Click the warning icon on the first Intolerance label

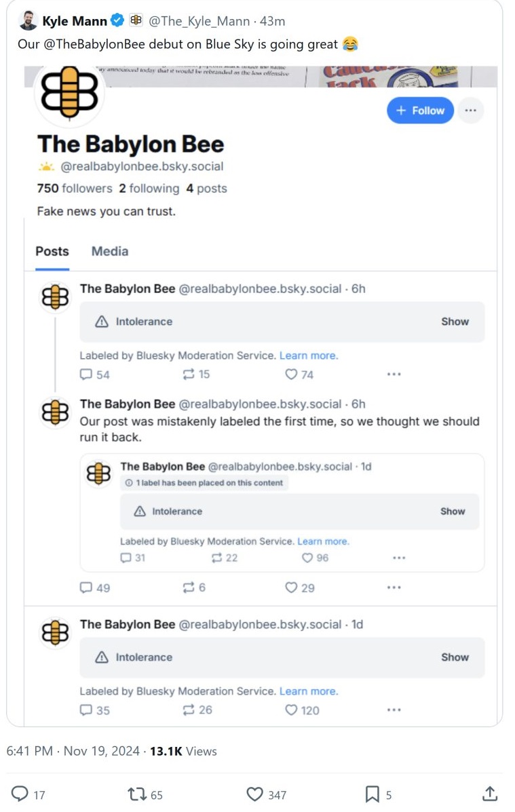102,322
